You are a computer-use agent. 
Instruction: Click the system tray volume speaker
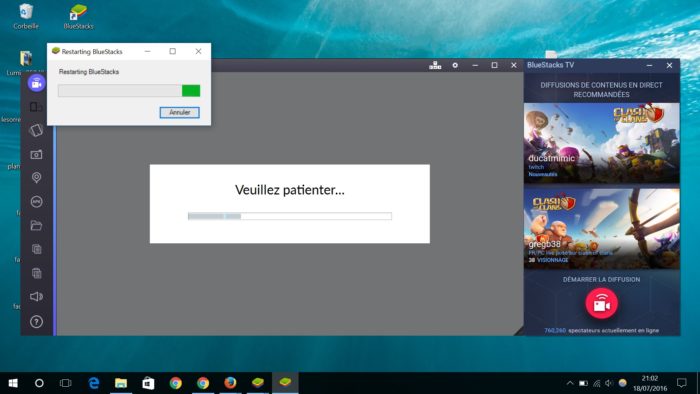pyautogui.click(x=609, y=383)
